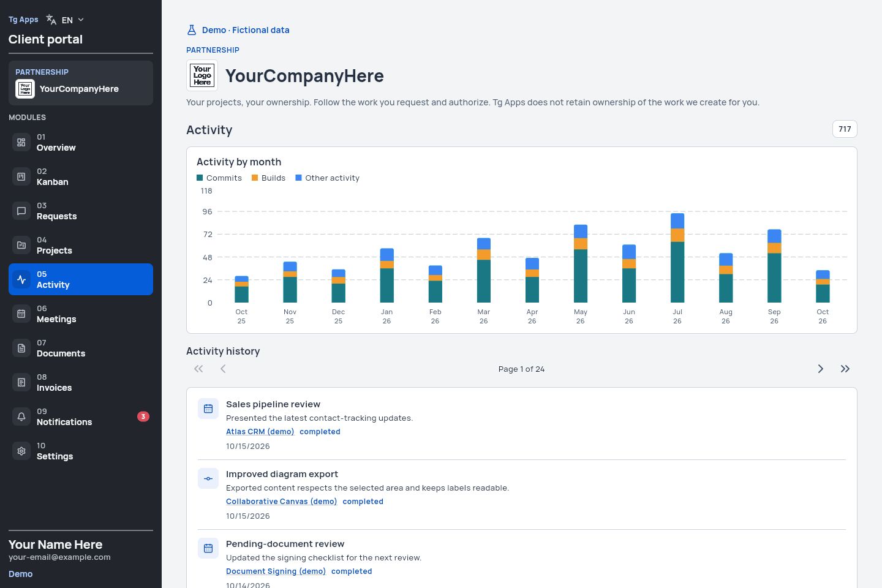Click the Activity pulse icon
This screenshot has height=588, width=882.
pyautogui.click(x=21, y=279)
